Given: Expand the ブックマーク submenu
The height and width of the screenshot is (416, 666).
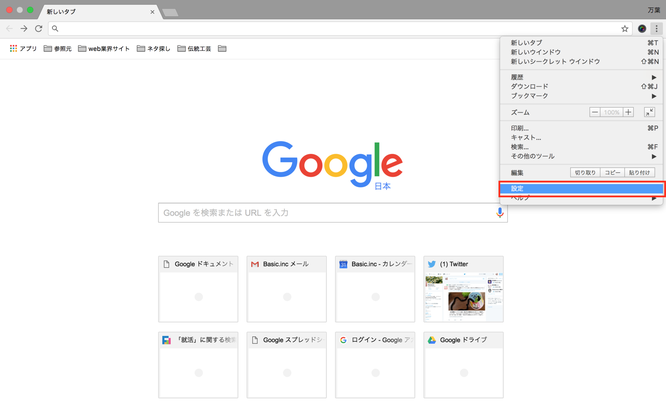Looking at the screenshot, I should click(x=581, y=96).
